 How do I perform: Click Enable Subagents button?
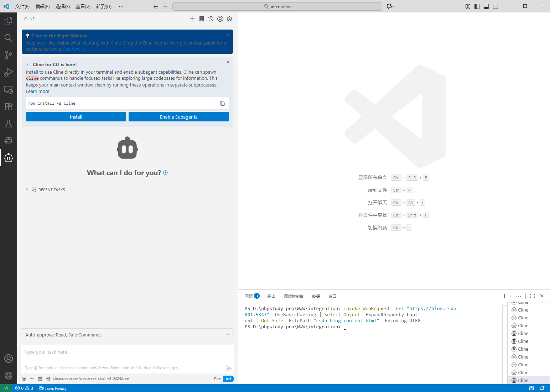pos(178,117)
